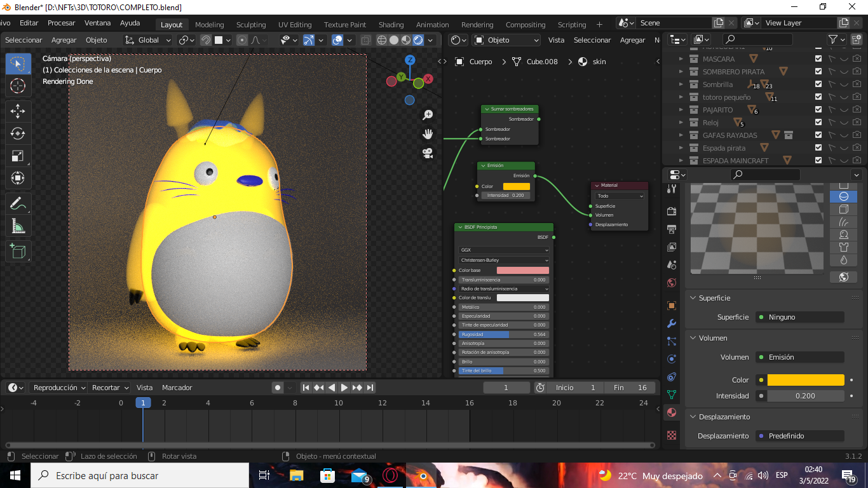The height and width of the screenshot is (488, 868).
Task: Open the View Layer properties tab
Action: [672, 247]
